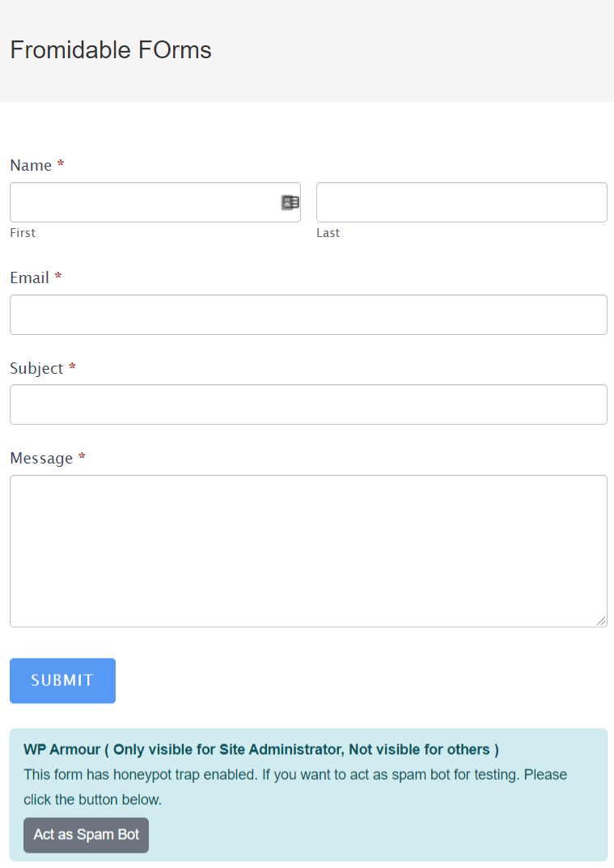Click the required asterisk beside Message
614x868 pixels.
[81, 458]
